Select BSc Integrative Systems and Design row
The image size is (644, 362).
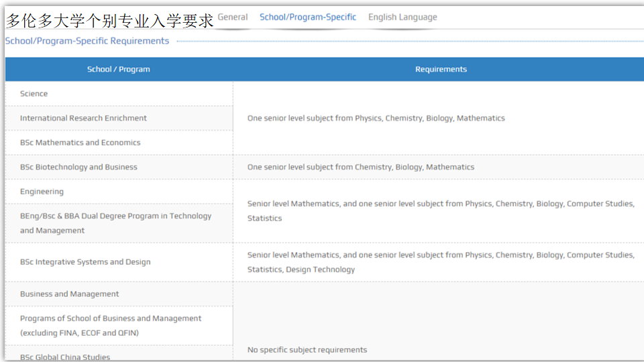click(119, 262)
